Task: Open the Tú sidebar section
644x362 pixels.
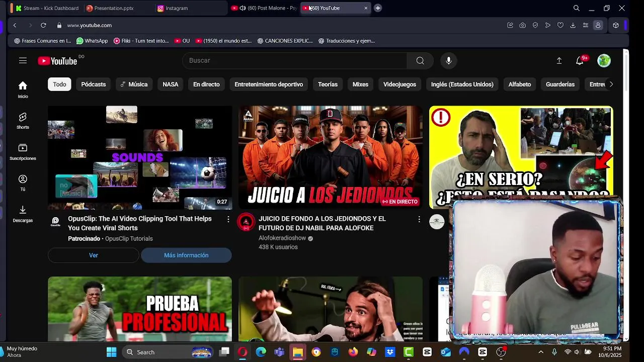Action: pos(23,183)
